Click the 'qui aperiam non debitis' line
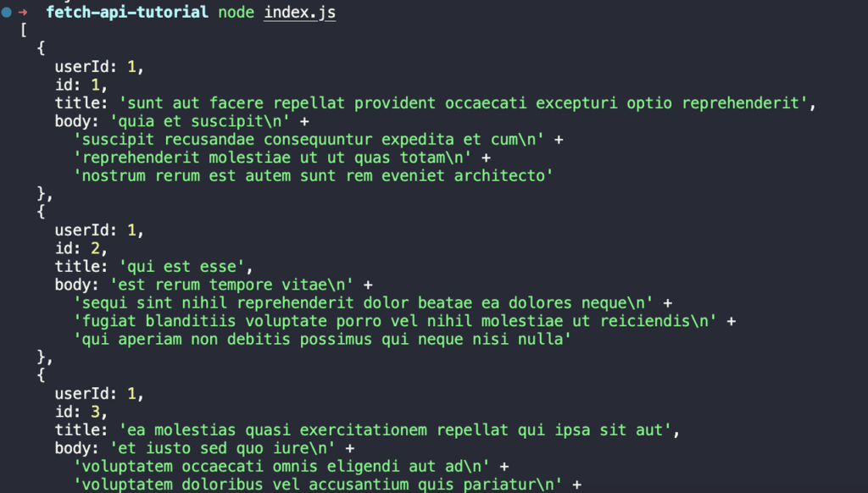 click(322, 339)
